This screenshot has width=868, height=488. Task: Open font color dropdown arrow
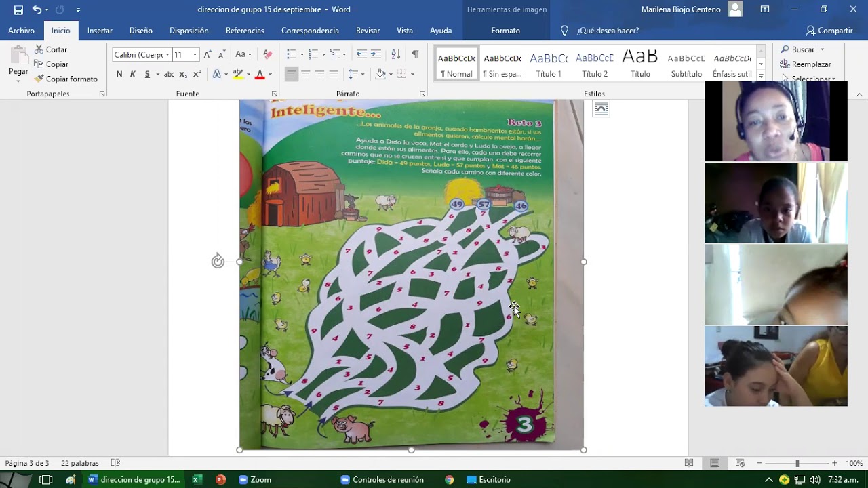click(x=270, y=74)
